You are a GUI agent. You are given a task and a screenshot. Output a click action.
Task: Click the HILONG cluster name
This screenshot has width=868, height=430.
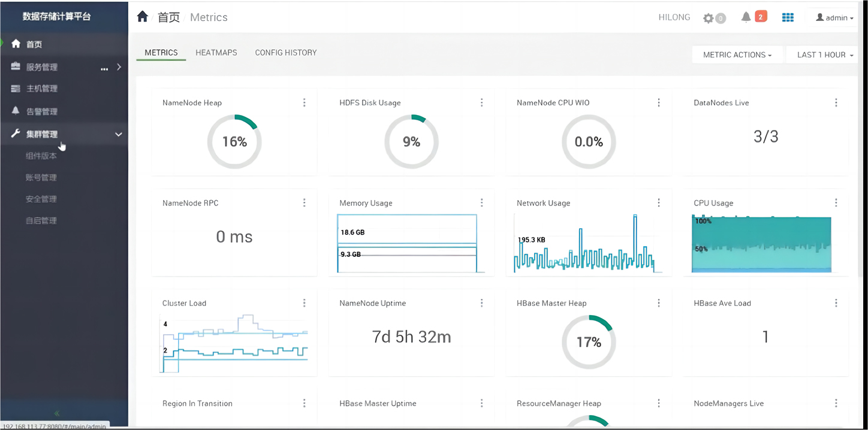674,17
